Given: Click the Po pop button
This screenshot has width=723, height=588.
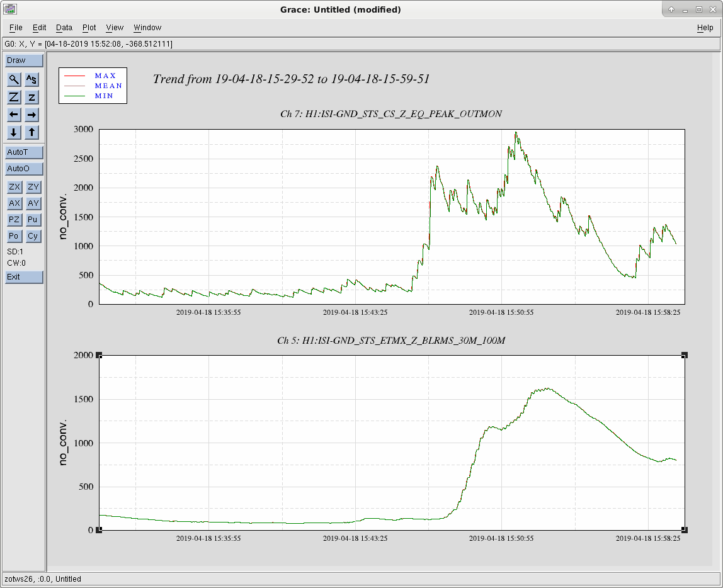Looking at the screenshot, I should pos(14,236).
